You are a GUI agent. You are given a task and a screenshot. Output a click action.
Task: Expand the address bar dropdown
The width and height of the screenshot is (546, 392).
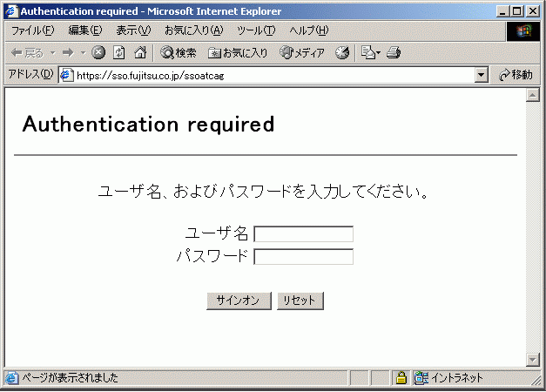(482, 76)
